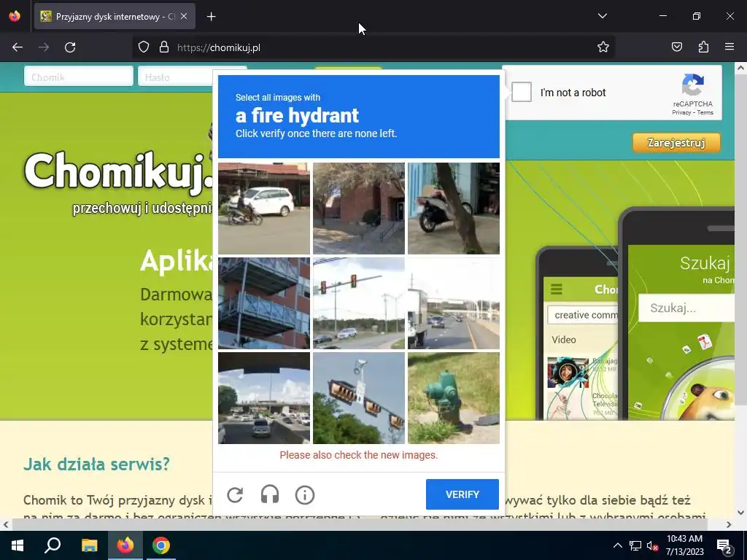Open the network icon in system tray
The height and width of the screenshot is (560, 747).
click(x=635, y=545)
